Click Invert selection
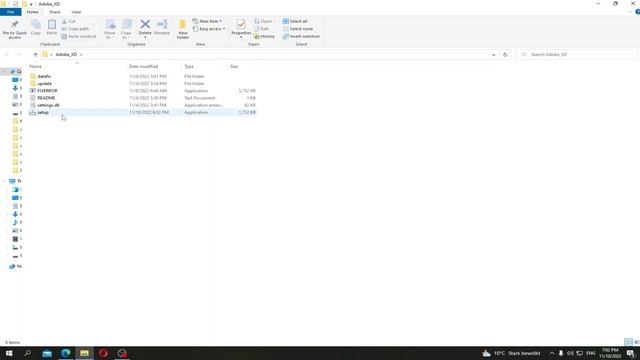 (301, 36)
